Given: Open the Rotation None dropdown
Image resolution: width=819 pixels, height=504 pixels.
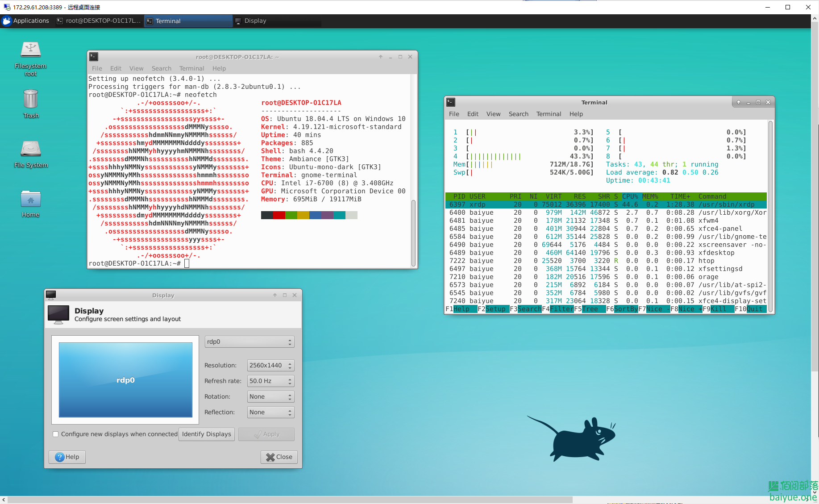Looking at the screenshot, I should 270,397.
